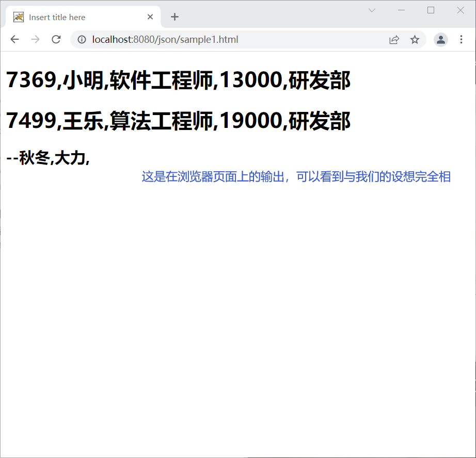
Task: Open the user profile avatar menu
Action: pyautogui.click(x=441, y=39)
